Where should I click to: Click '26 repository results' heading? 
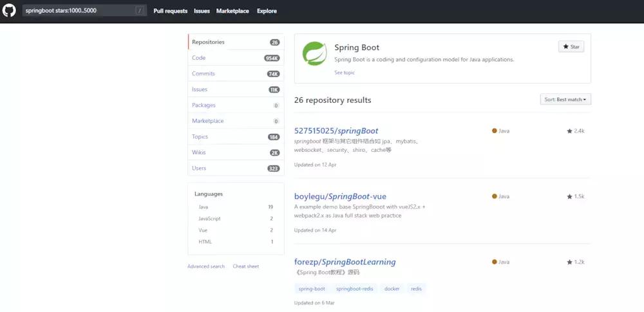(x=333, y=100)
